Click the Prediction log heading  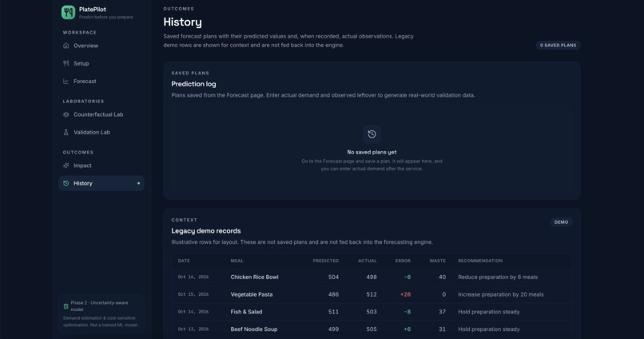pos(193,84)
